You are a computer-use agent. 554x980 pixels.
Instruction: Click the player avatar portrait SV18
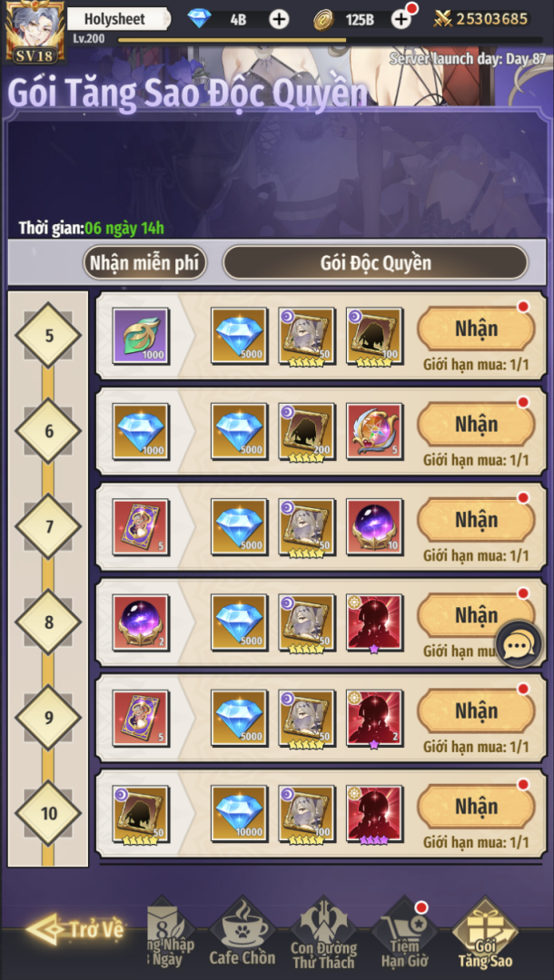pos(35,31)
